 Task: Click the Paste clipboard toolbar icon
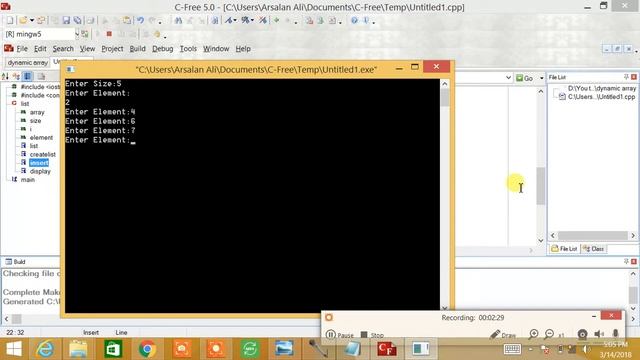[x=127, y=20]
